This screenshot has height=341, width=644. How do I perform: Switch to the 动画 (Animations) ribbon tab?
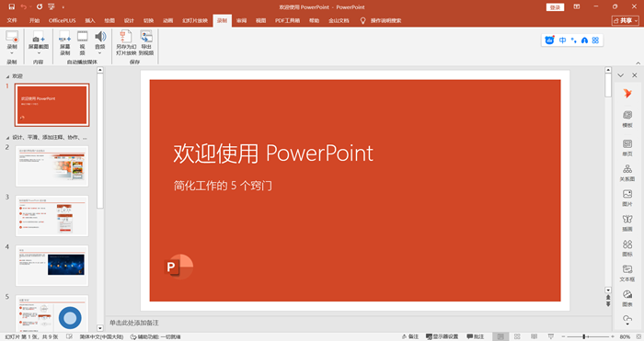167,20
